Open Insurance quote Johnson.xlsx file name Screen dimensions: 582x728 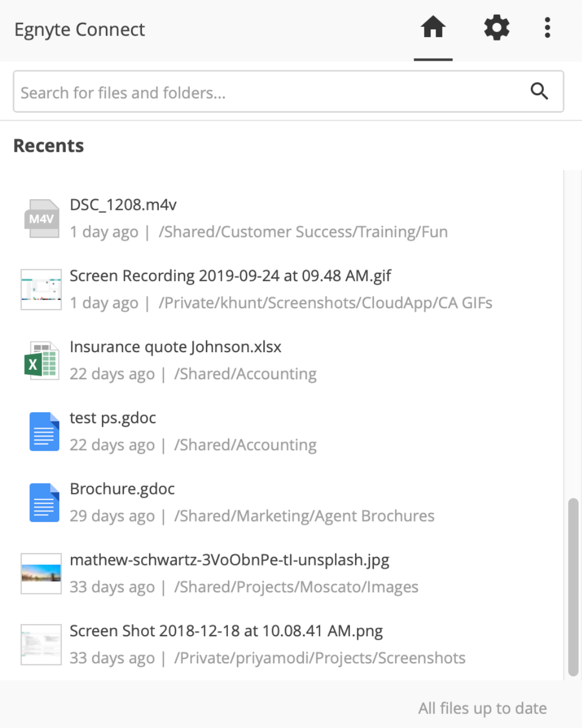(176, 347)
